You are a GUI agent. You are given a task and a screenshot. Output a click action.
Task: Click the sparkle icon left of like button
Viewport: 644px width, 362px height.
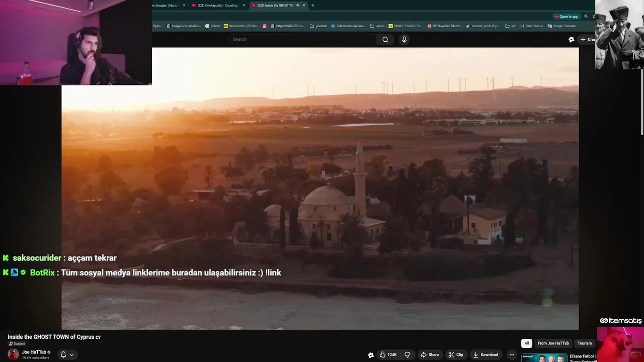(371, 355)
